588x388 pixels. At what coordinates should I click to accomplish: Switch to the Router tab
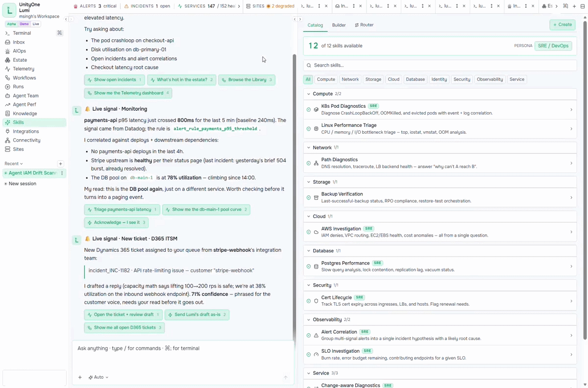click(x=364, y=25)
